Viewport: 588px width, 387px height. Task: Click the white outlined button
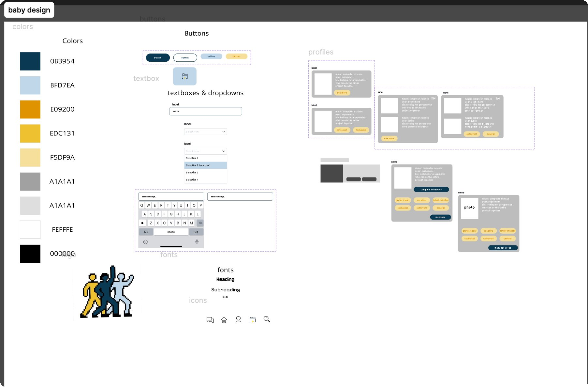tap(185, 57)
